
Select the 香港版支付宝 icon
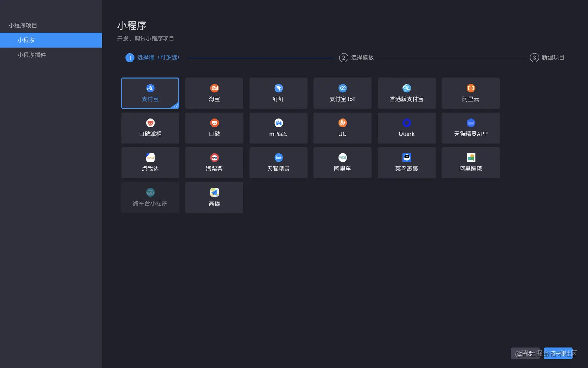[x=407, y=88]
